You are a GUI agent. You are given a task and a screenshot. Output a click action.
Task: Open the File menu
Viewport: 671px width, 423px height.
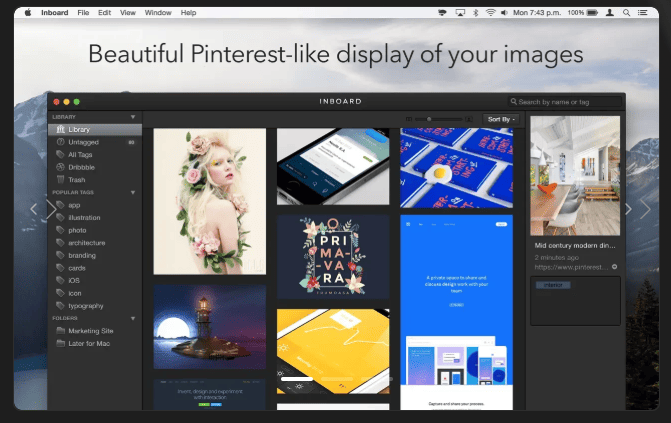tap(83, 13)
